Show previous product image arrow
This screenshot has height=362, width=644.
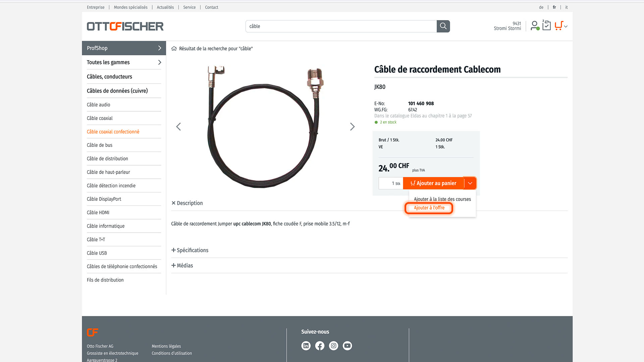coord(178,127)
